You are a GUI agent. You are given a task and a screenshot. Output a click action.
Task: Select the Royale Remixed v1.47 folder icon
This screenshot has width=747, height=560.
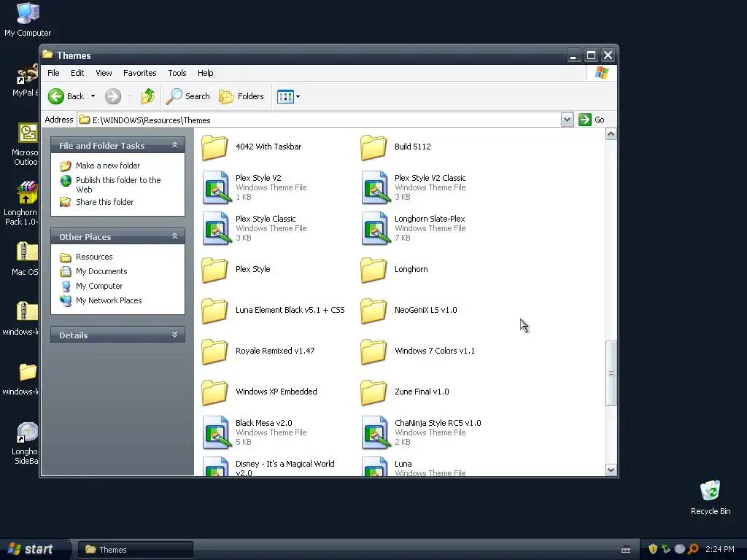[214, 351]
